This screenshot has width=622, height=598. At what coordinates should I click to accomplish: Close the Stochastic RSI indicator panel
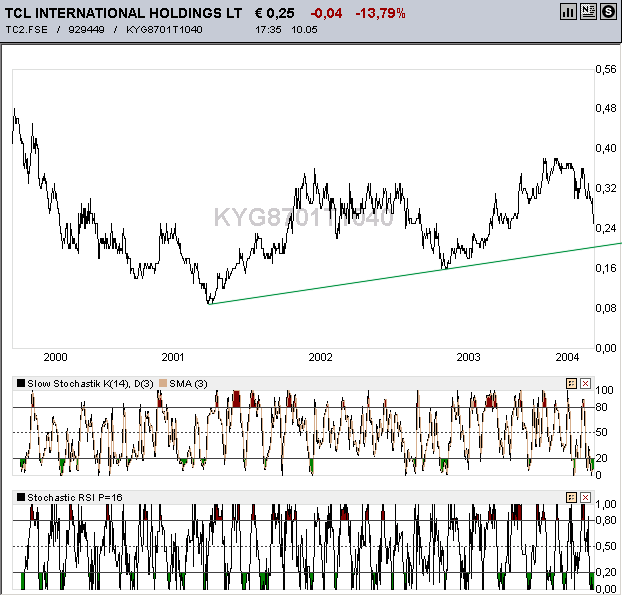(x=586, y=497)
